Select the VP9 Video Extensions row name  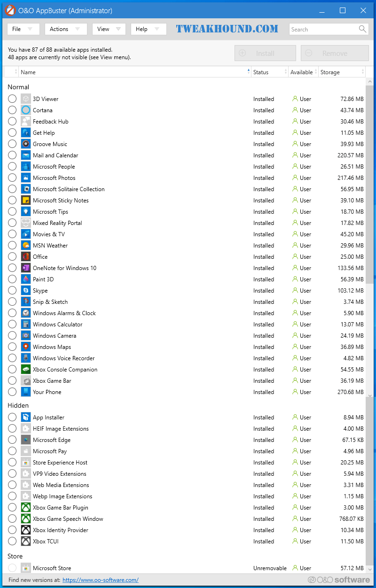coord(60,474)
